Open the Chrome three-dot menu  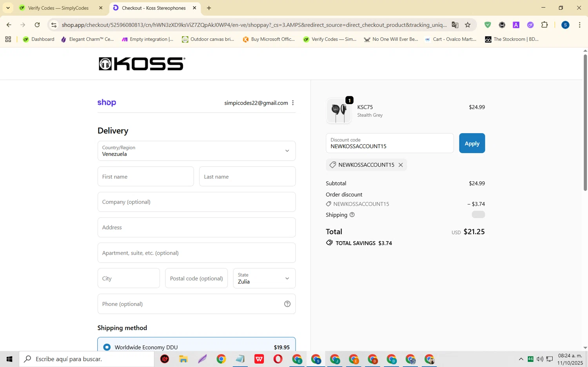coord(580,25)
